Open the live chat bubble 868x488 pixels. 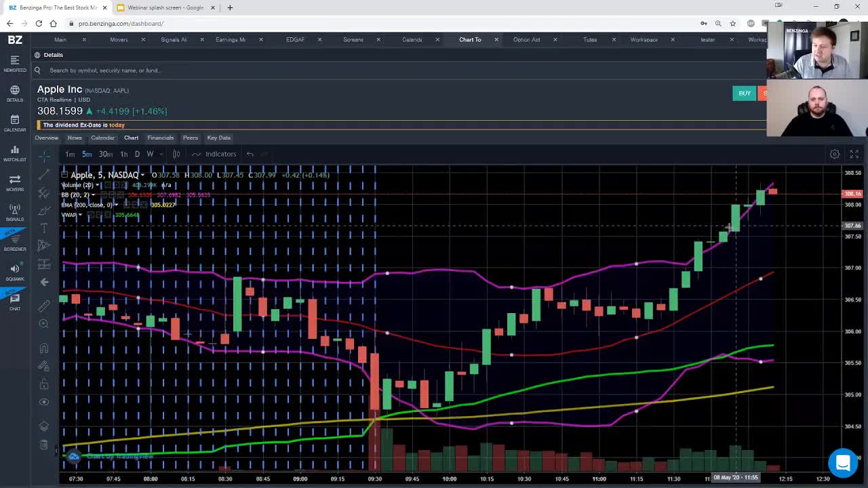843,463
